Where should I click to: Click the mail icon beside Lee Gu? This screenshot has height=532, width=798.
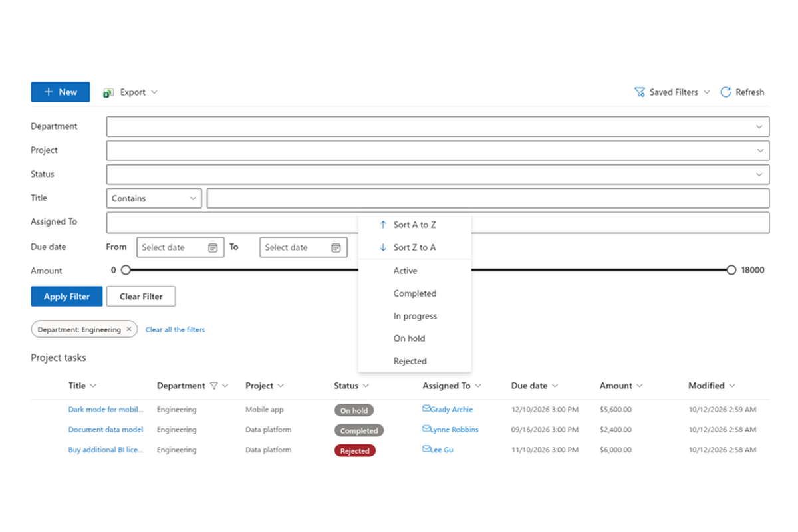click(426, 449)
